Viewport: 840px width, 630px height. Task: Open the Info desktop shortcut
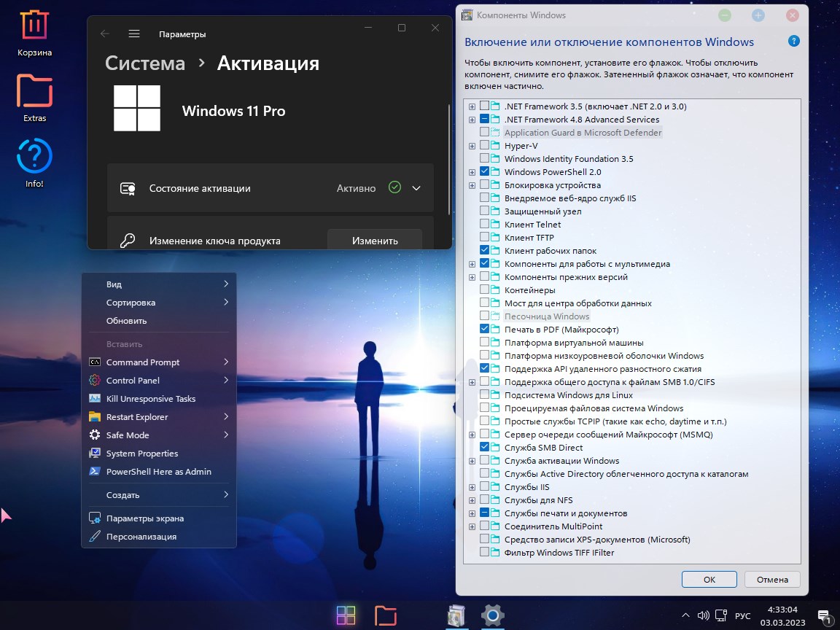click(x=34, y=156)
